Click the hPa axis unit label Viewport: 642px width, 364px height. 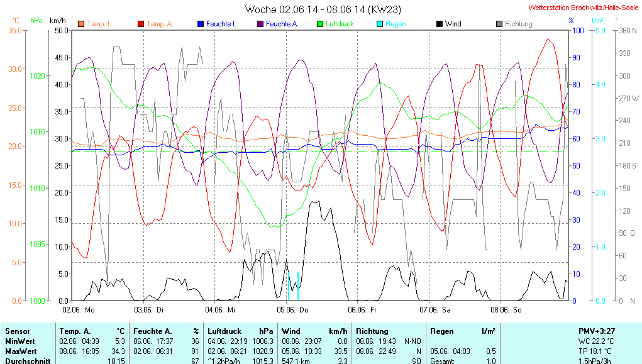[36, 21]
